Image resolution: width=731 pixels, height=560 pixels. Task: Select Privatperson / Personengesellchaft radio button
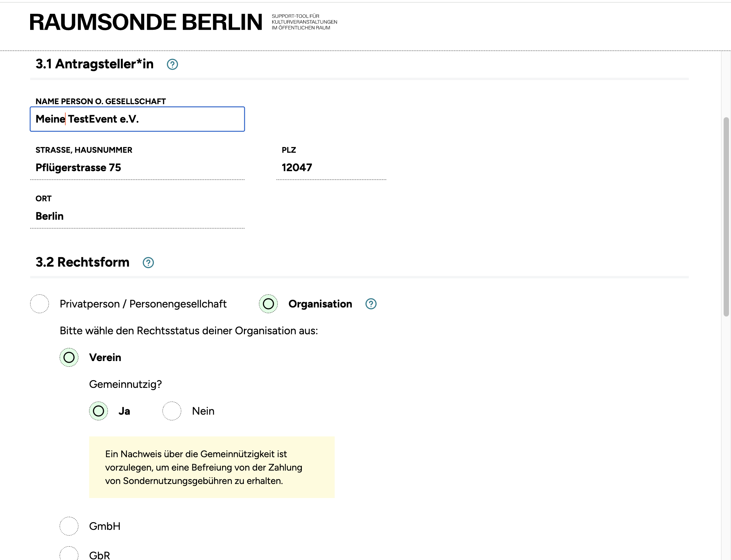[40, 304]
